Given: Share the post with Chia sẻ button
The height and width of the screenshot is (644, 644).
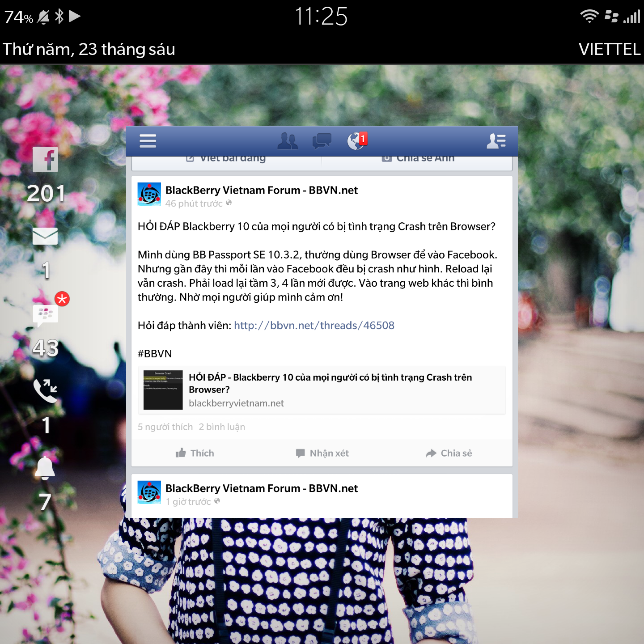Looking at the screenshot, I should click(x=449, y=453).
